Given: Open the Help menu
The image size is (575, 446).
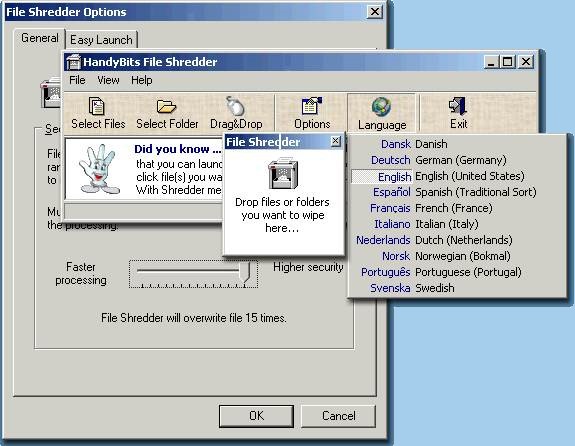Looking at the screenshot, I should click(142, 80).
